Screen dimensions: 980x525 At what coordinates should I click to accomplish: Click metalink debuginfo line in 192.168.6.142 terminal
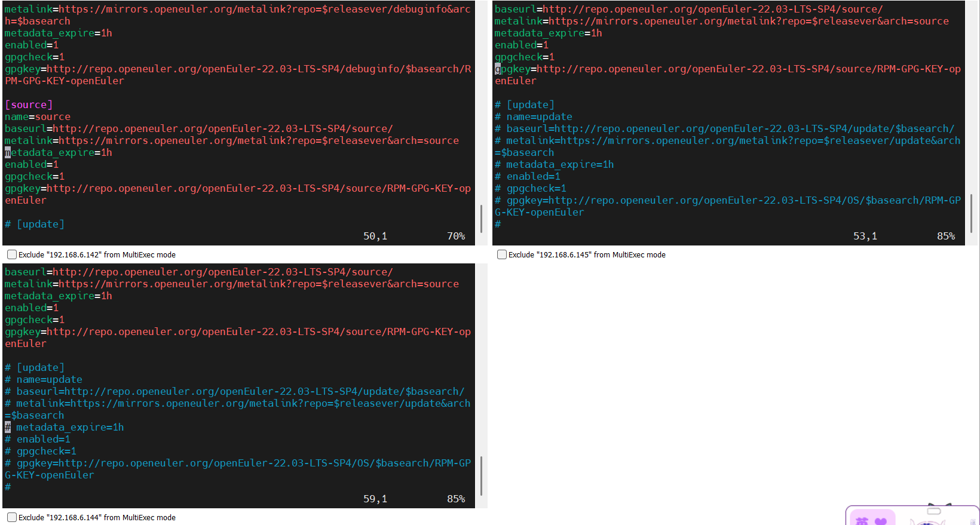coord(238,16)
